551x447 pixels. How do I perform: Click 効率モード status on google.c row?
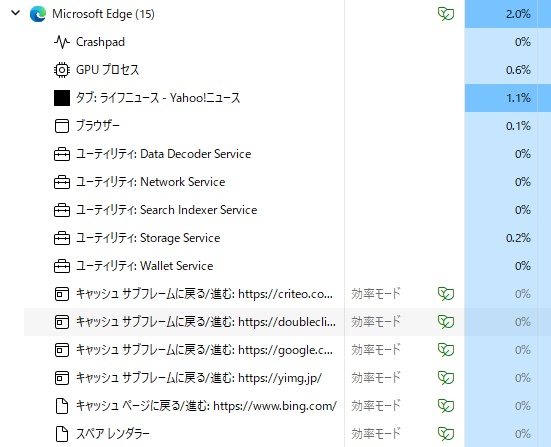click(376, 350)
